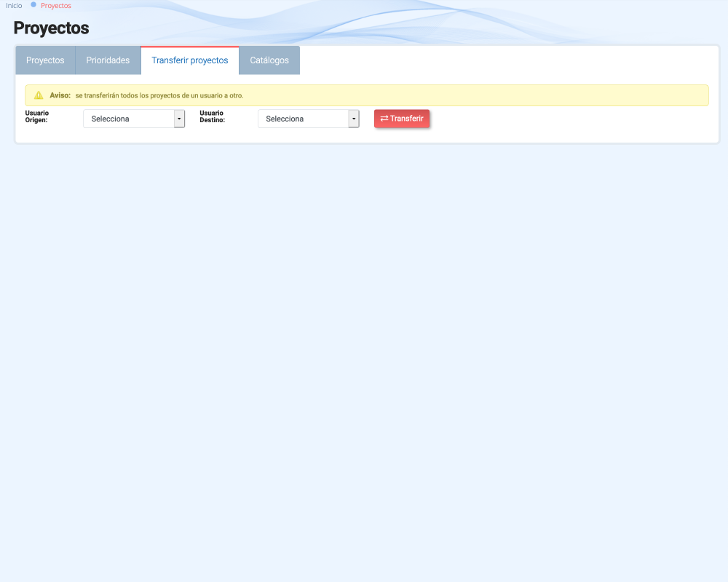
Task: Click the 'Usuario Origen:' label
Action: pos(37,116)
